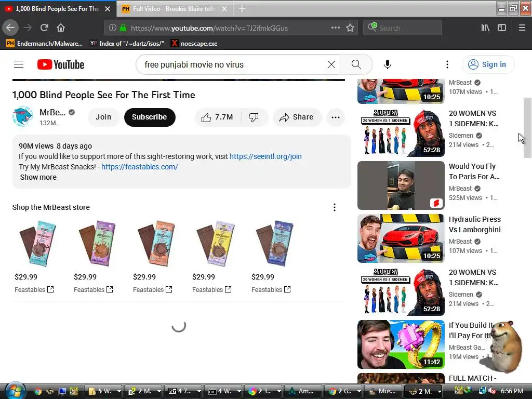Expand the 7z taskbar group dropdown
Image resolution: width=532 pixels, height=399 pixels.
[x=199, y=391]
